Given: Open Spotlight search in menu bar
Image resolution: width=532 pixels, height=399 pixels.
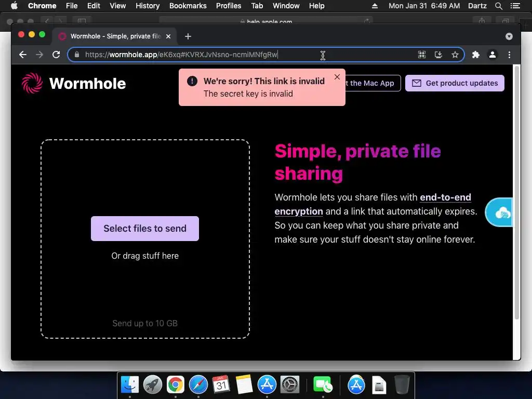Looking at the screenshot, I should point(498,6).
